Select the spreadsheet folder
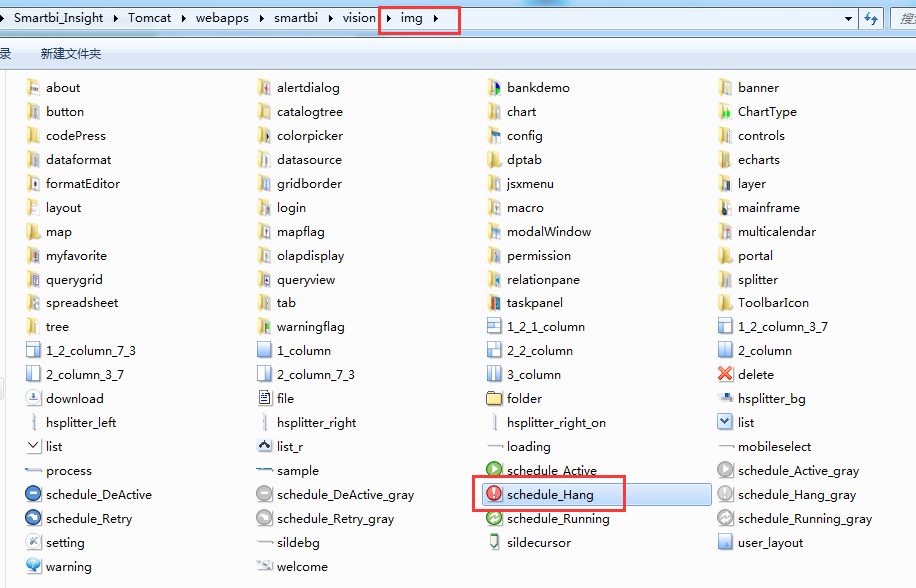This screenshot has width=916, height=588. tap(72, 303)
